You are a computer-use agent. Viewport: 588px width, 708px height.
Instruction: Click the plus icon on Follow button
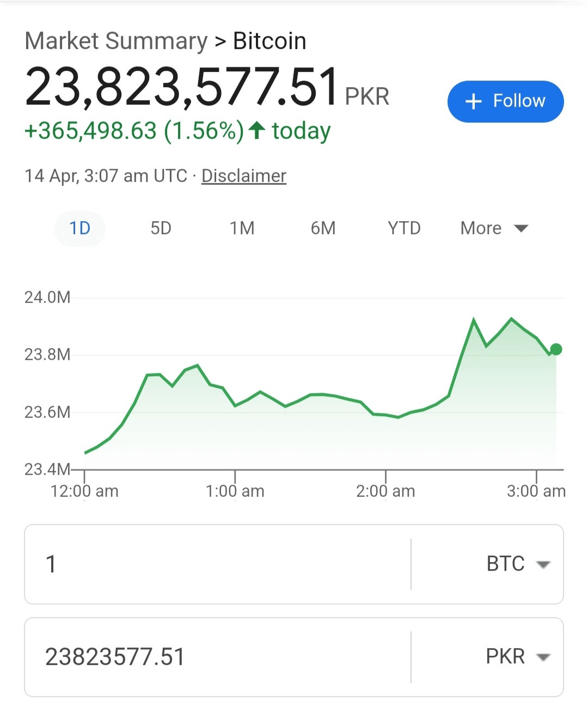click(474, 101)
